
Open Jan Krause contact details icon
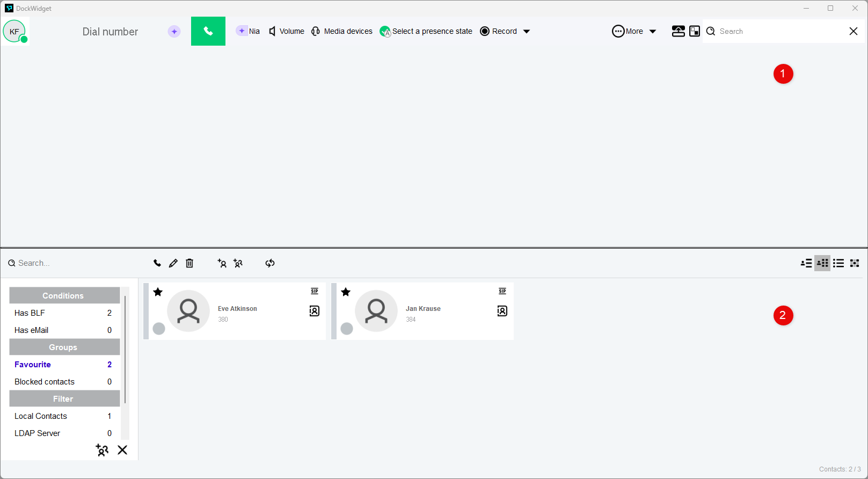[502, 311]
